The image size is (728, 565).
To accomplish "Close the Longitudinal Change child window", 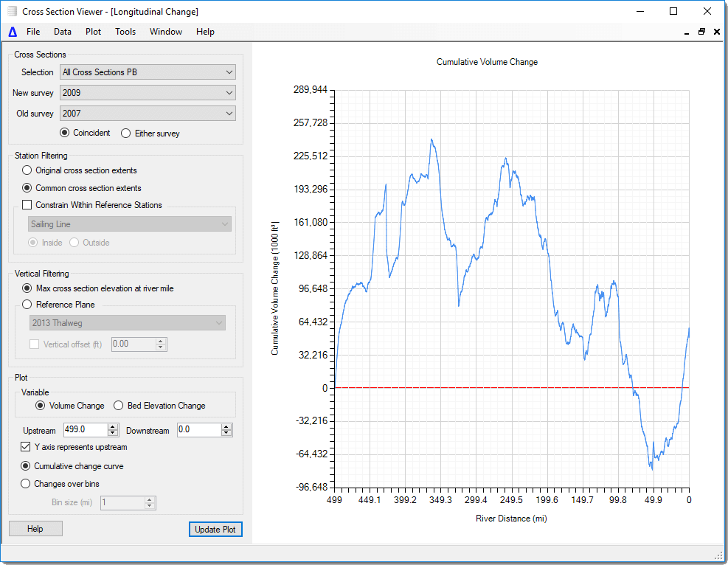I will tap(716, 32).
